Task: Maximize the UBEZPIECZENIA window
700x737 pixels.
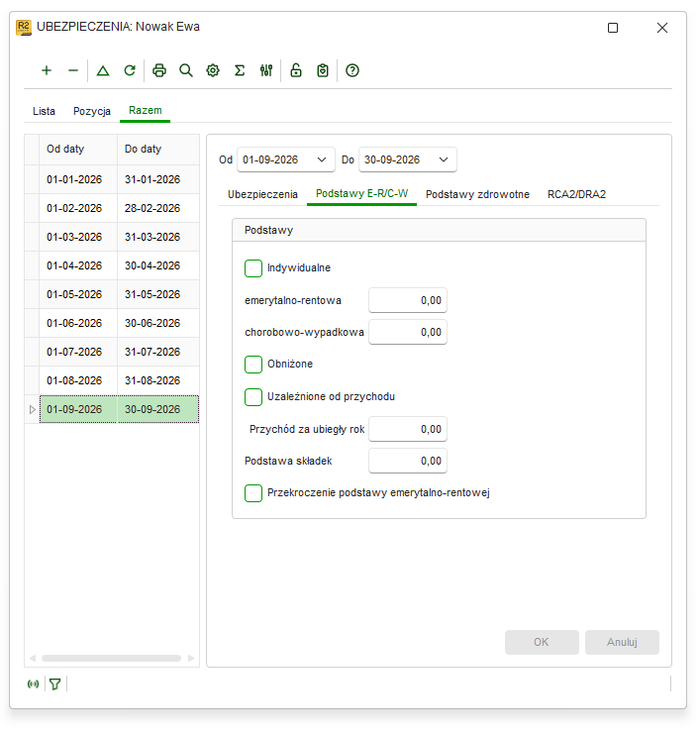Action: (613, 28)
